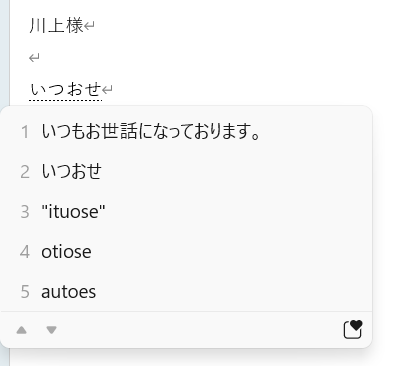Show next candidates with the down arrow
Screen dimensions: 408x366
51,330
